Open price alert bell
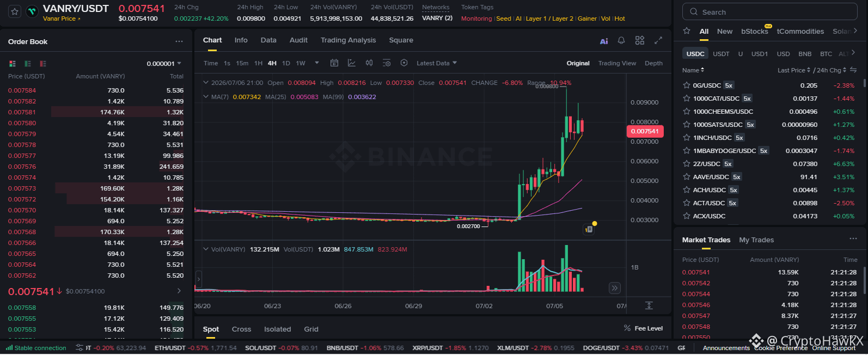Screen dimensions: 868x355 (621, 41)
